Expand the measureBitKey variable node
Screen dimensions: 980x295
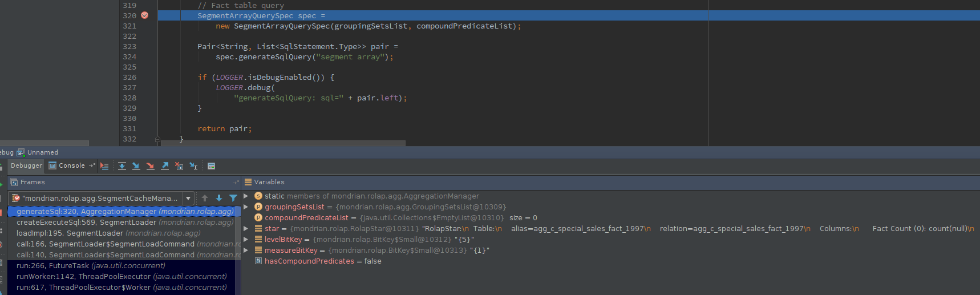[246, 250]
